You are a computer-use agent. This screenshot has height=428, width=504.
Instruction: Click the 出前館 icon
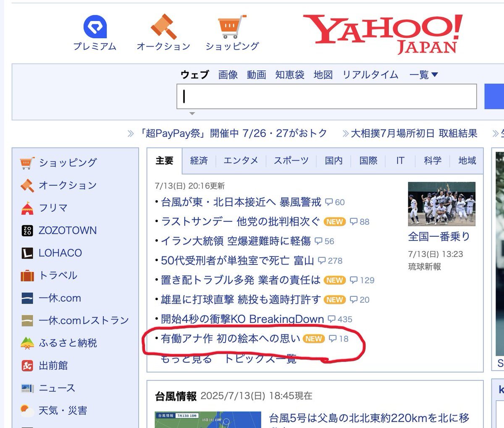point(27,365)
